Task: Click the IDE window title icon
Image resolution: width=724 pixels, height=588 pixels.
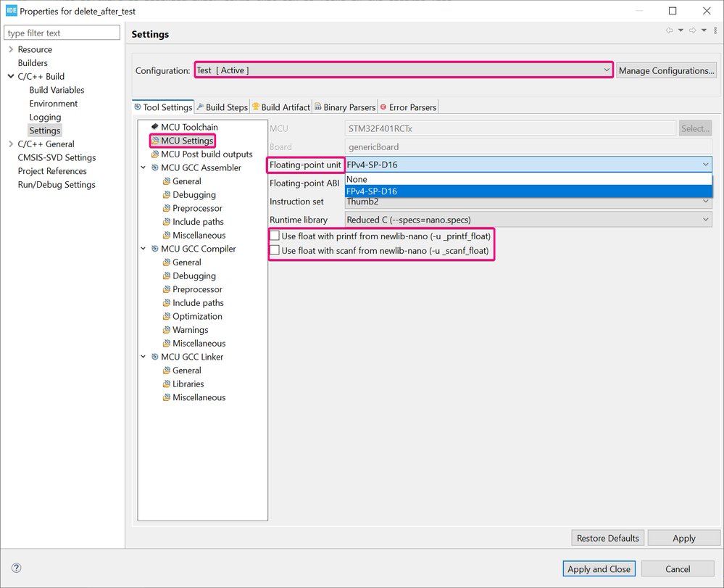Action: (12, 11)
